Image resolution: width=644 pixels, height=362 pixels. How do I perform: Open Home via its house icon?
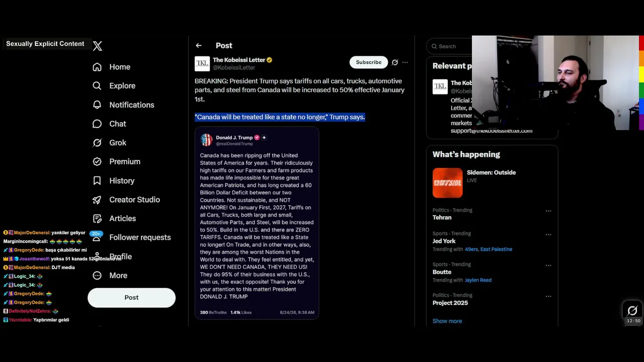pyautogui.click(x=97, y=67)
